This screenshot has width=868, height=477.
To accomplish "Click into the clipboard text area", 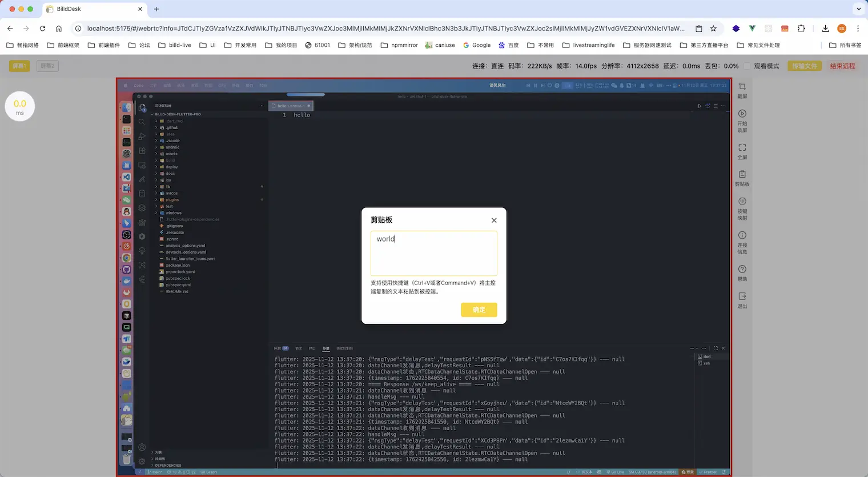I will point(433,254).
